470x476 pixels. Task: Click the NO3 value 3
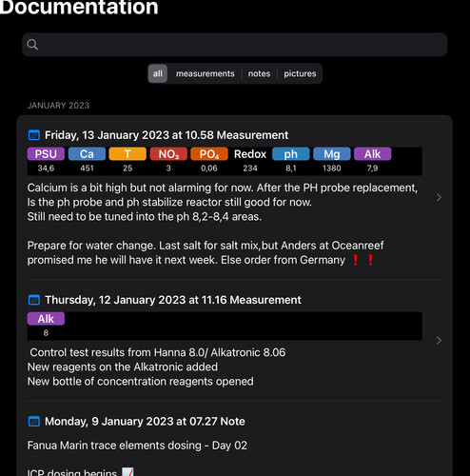[168, 169]
